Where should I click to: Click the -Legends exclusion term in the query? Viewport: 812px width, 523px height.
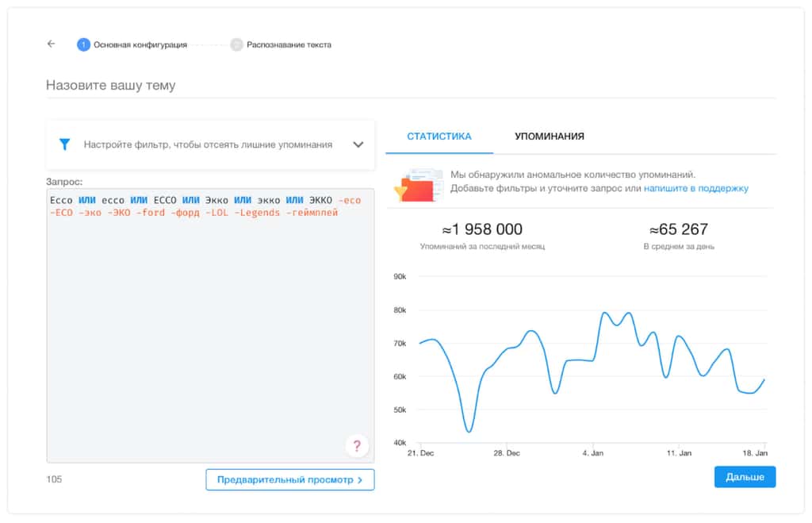(257, 213)
